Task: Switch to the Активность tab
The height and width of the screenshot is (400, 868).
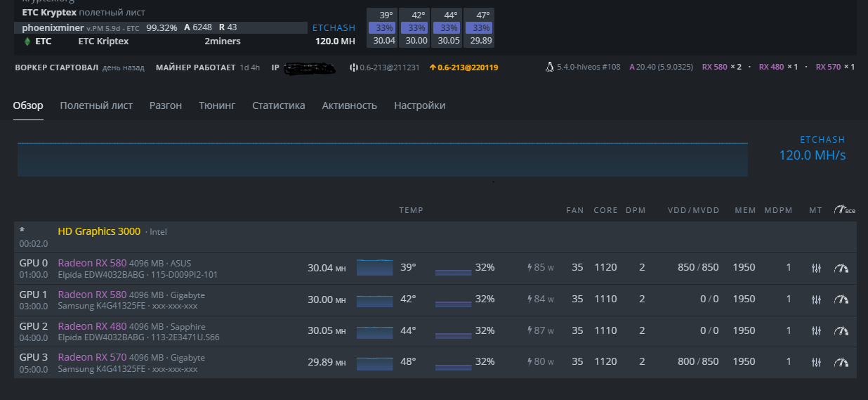Action: [x=350, y=105]
